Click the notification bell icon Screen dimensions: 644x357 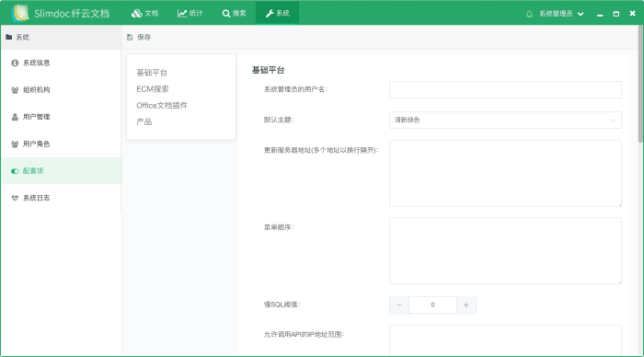click(529, 14)
